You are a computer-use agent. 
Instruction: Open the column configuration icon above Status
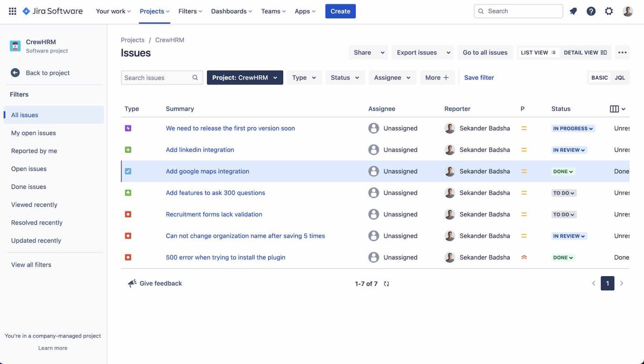615,108
